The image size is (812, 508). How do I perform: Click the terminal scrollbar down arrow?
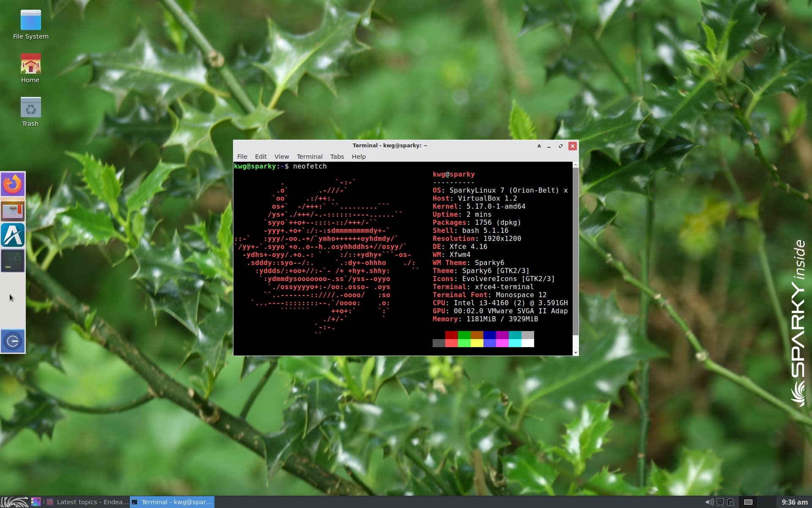click(576, 352)
